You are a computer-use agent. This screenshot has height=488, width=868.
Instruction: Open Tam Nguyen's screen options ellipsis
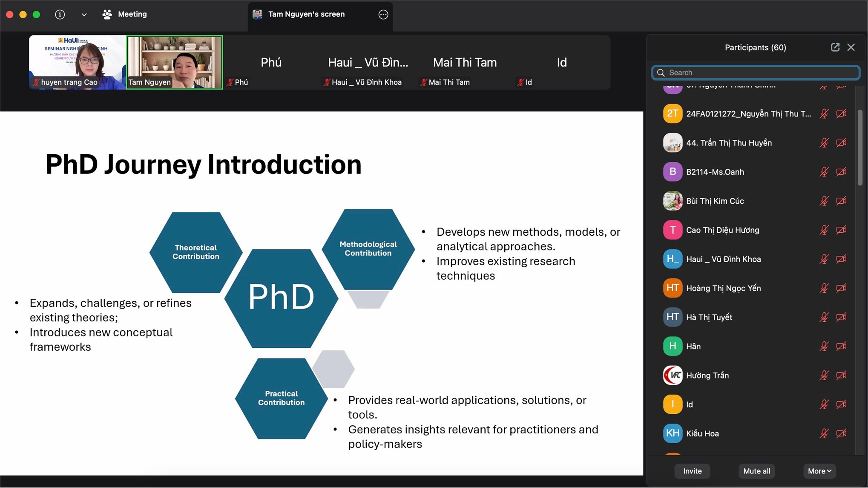(383, 14)
